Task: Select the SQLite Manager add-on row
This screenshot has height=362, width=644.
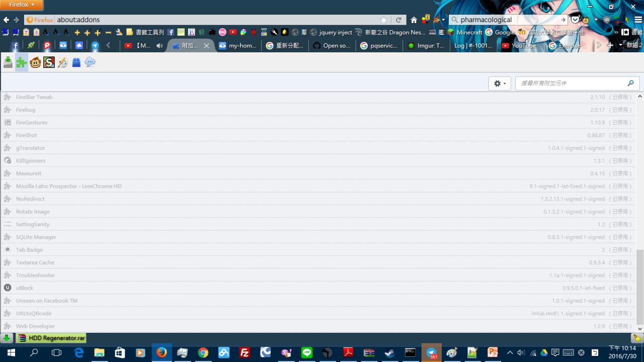Action: click(x=318, y=237)
